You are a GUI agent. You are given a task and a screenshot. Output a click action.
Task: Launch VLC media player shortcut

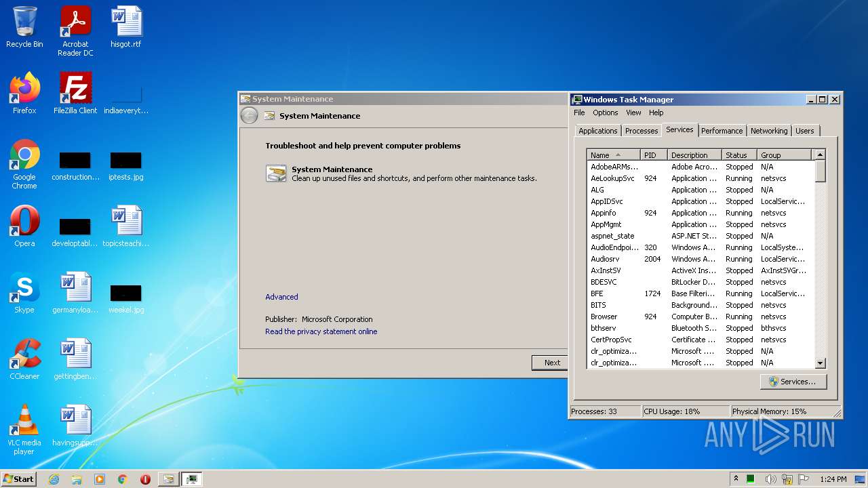tap(24, 430)
